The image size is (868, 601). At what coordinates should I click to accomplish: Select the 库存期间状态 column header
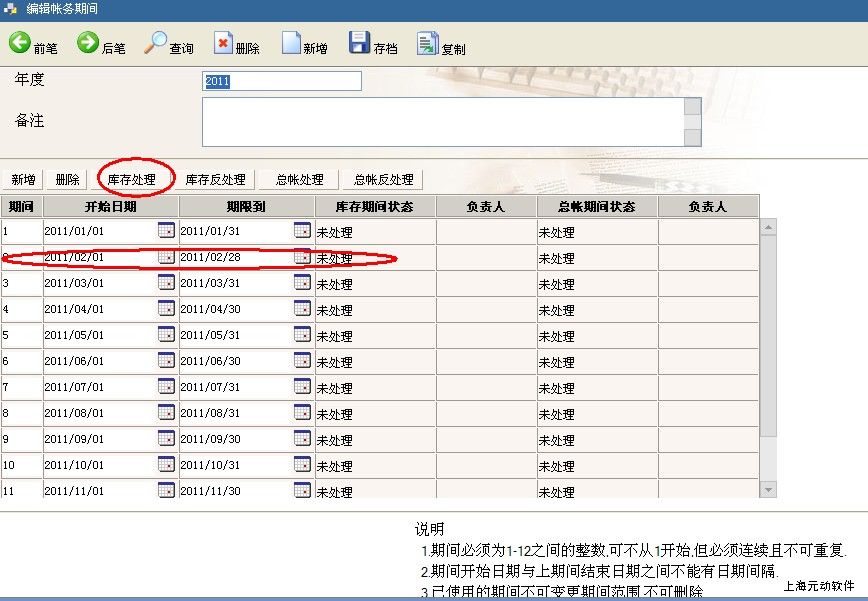coord(375,207)
